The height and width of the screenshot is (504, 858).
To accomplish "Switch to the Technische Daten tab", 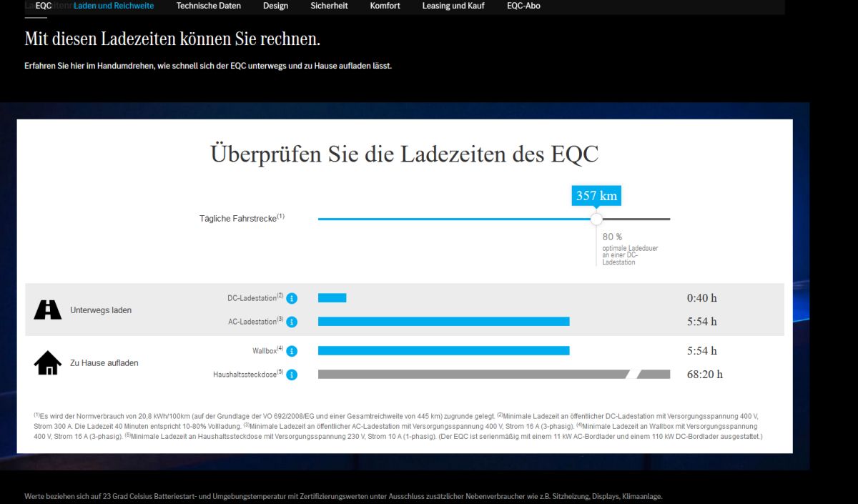I will (208, 6).
